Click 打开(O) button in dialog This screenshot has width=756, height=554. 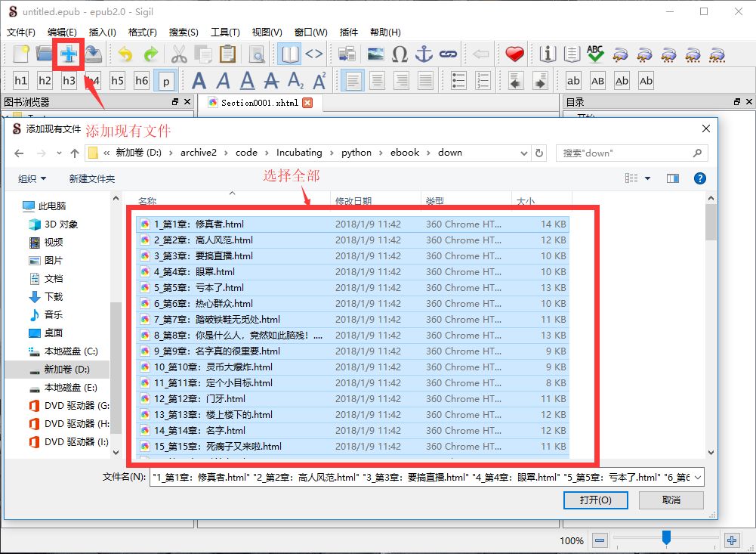coord(595,500)
